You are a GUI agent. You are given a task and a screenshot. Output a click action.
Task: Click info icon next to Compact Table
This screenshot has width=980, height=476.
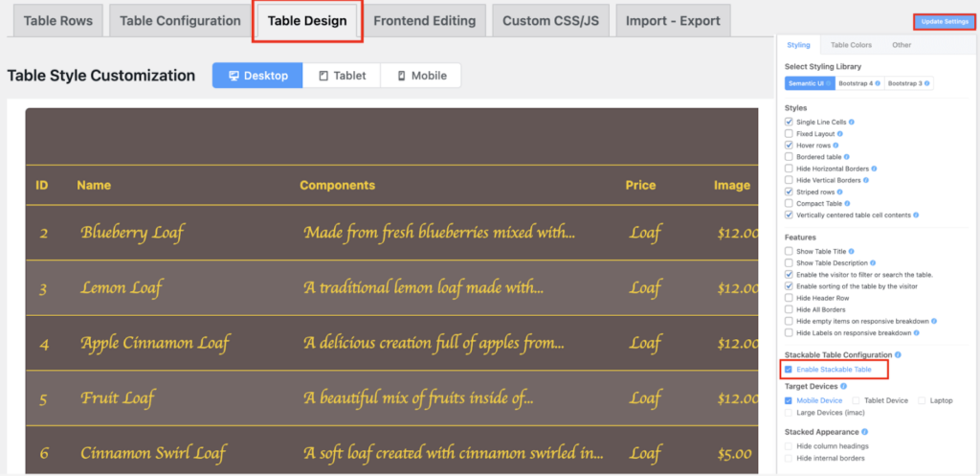coord(848,203)
